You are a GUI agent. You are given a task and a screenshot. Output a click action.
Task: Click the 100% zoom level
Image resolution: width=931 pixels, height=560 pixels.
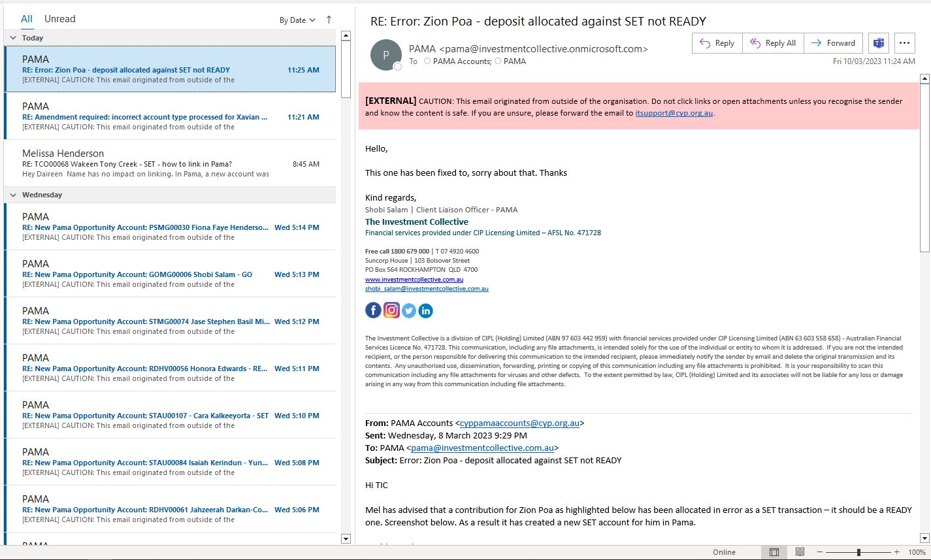[917, 552]
